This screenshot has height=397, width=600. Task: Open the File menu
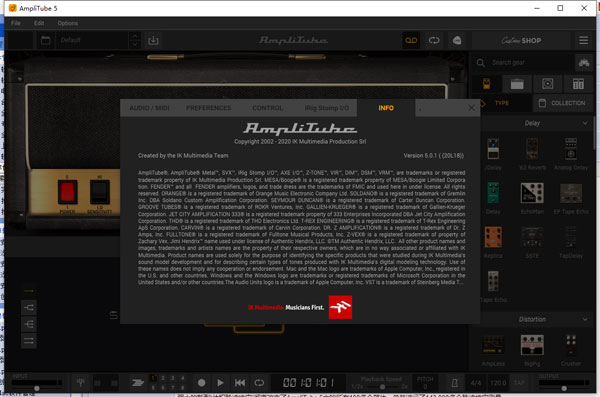click(16, 23)
